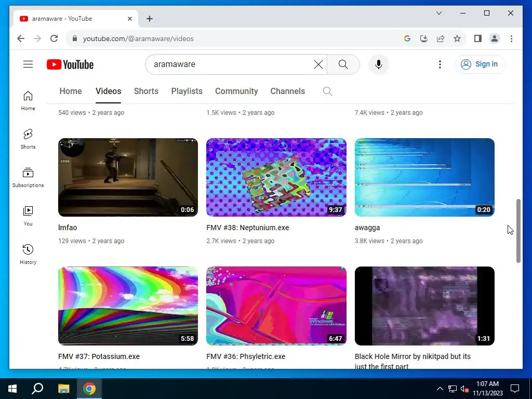Screen dimensions: 532x399
Task: Open the Playlists tab
Action: [187, 91]
